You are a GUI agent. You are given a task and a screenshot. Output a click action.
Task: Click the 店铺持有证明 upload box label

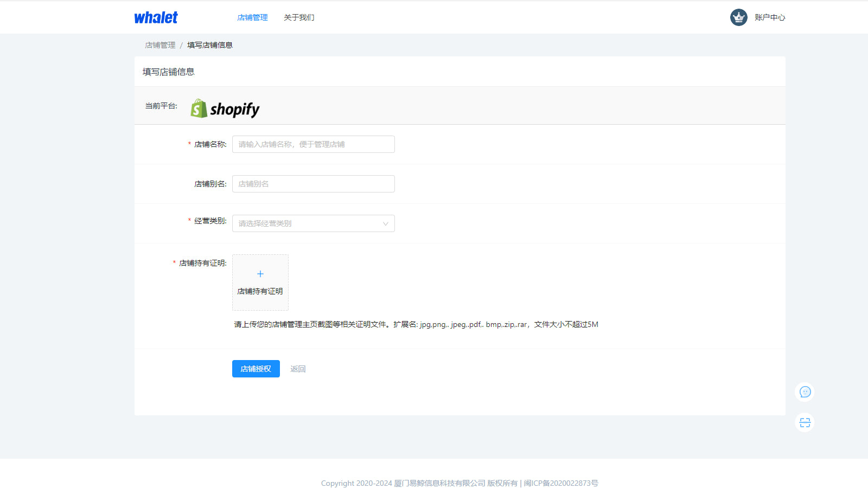coord(260,291)
